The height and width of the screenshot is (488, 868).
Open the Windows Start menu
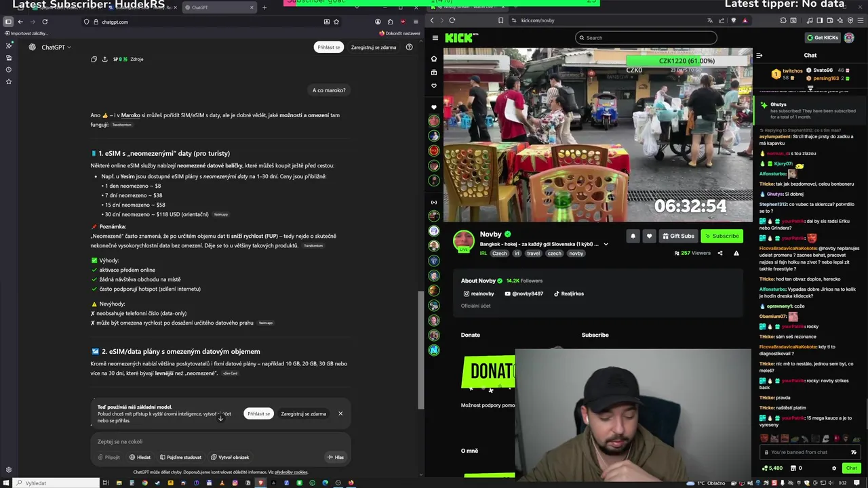(5, 483)
